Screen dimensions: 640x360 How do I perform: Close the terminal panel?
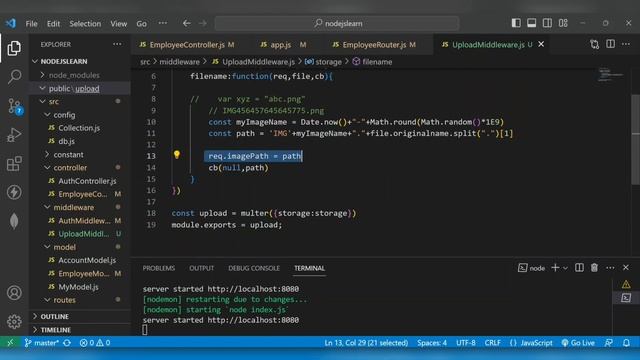(626, 268)
